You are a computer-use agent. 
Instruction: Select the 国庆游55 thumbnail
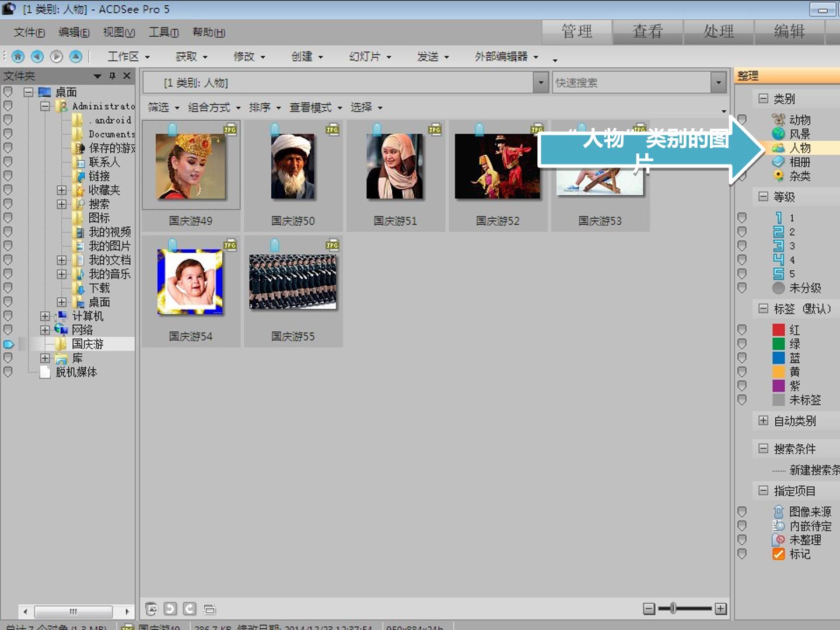pos(293,290)
